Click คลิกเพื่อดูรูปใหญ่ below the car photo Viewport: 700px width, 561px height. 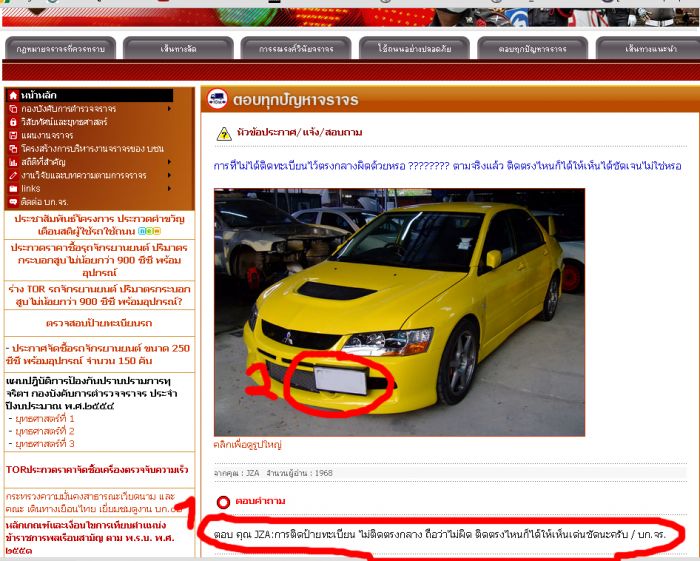pyautogui.click(x=247, y=445)
